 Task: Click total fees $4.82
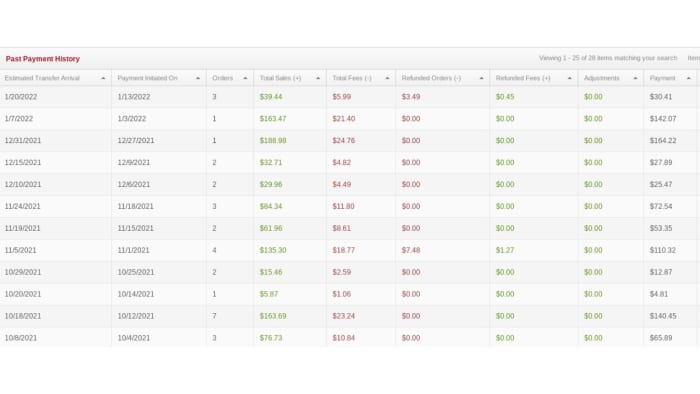[342, 162]
